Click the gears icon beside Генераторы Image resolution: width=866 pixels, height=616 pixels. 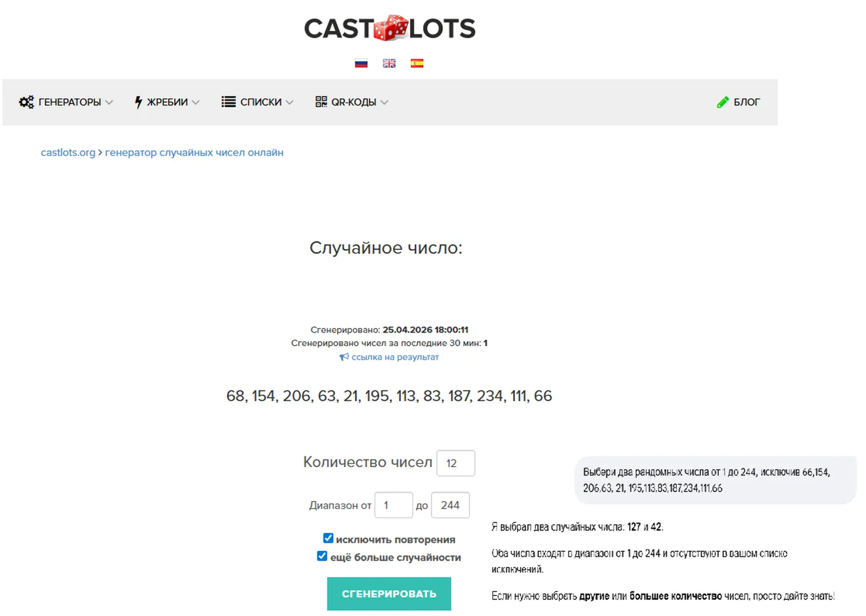point(26,102)
